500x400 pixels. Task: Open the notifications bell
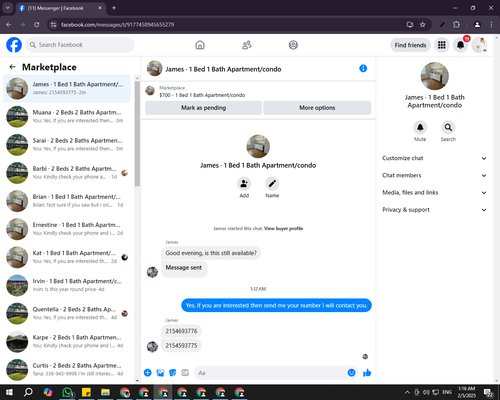click(x=461, y=45)
